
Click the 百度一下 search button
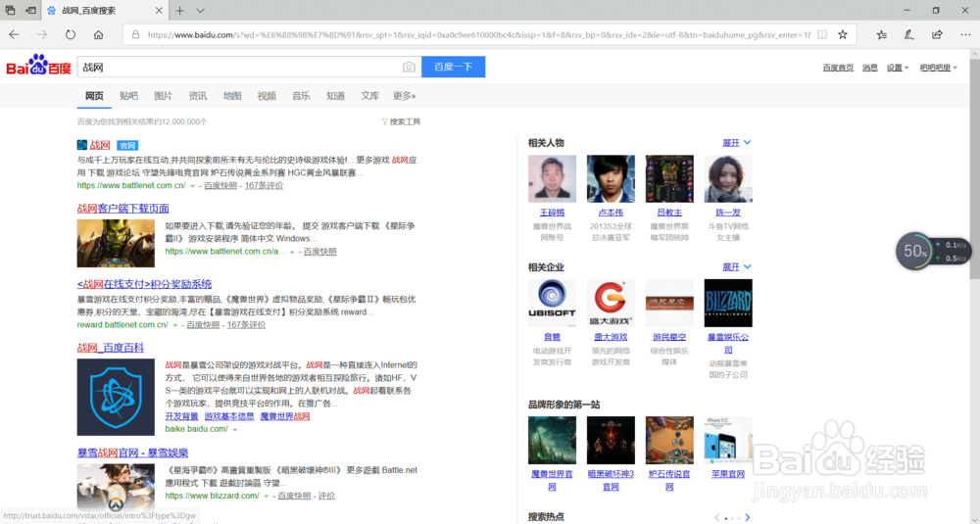[453, 67]
